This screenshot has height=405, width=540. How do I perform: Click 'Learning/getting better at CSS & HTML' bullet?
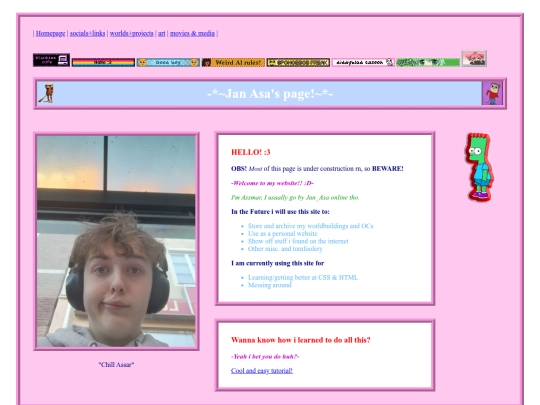pyautogui.click(x=303, y=277)
